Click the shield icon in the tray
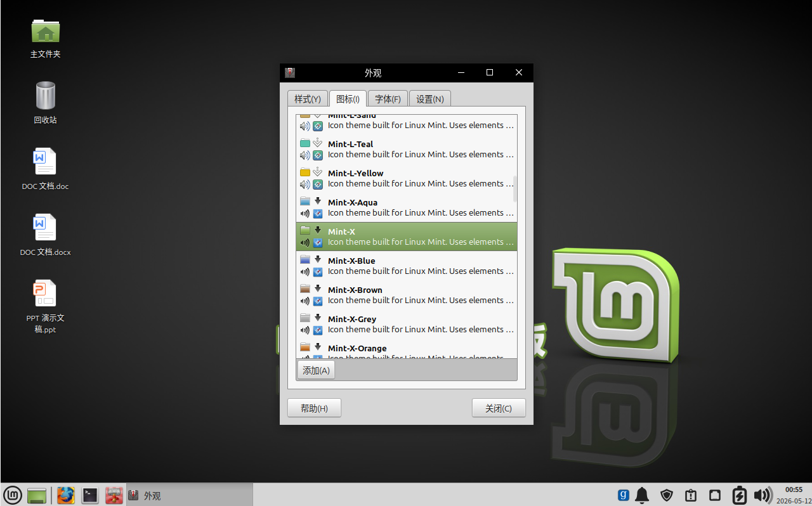The image size is (812, 506). pos(667,495)
